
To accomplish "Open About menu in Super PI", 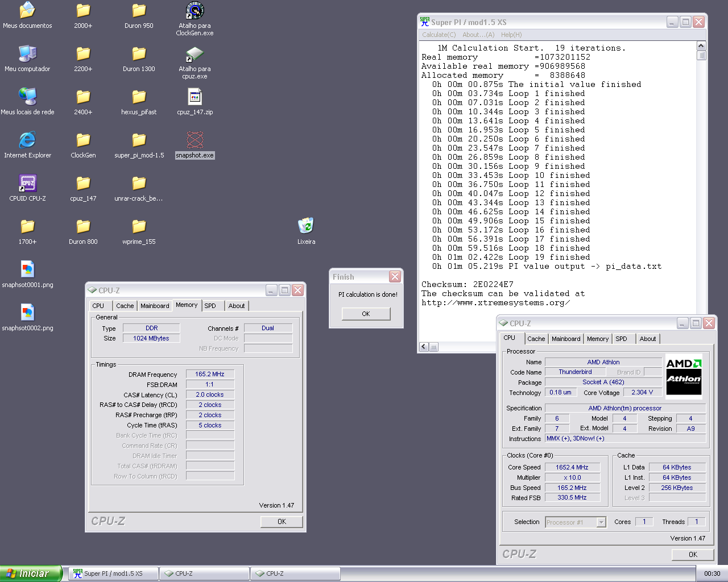I will [478, 35].
